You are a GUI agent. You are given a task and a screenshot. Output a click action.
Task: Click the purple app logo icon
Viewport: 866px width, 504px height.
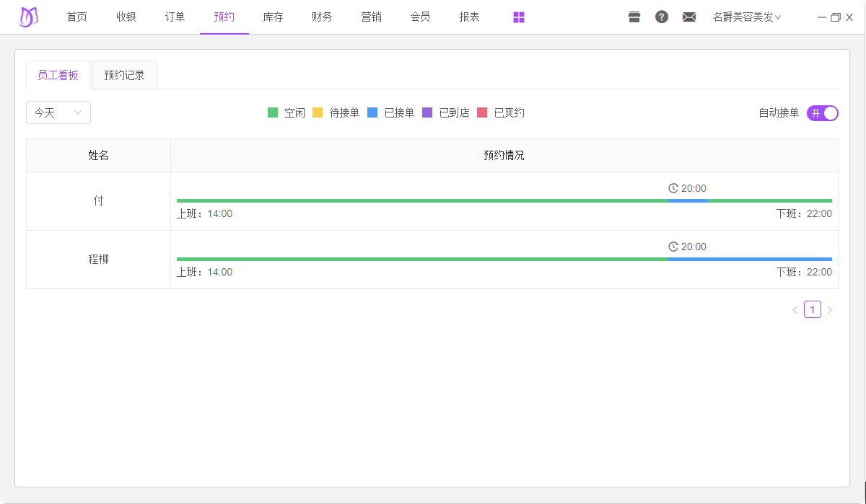coord(28,17)
